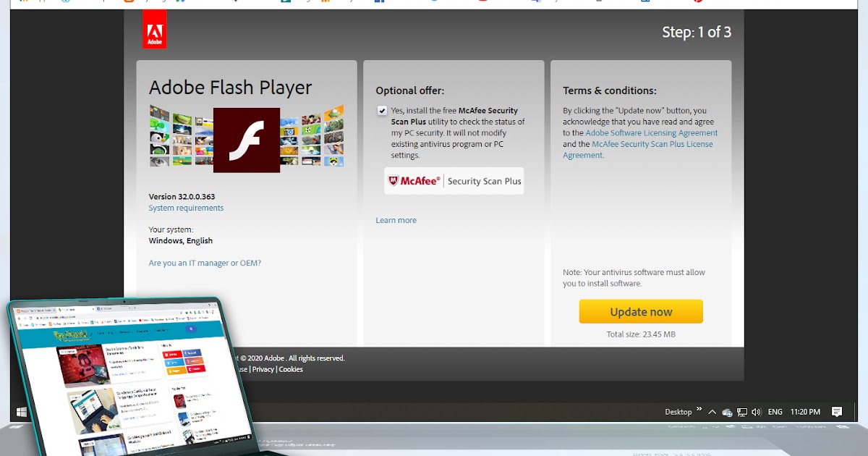This screenshot has width=868, height=456.
Task: Click the 11:20 PM taskbar clock
Action: click(805, 412)
